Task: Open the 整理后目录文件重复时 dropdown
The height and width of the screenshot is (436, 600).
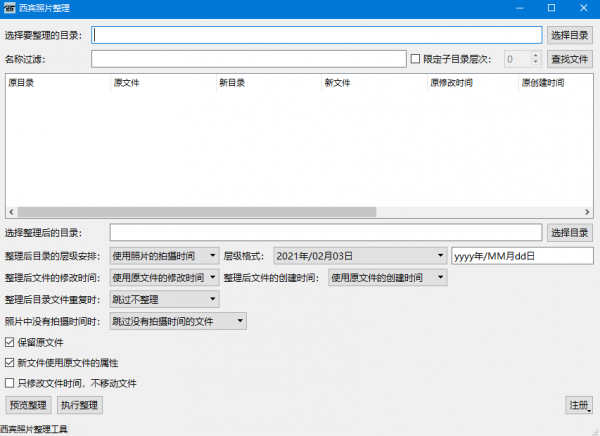Action: click(x=165, y=299)
